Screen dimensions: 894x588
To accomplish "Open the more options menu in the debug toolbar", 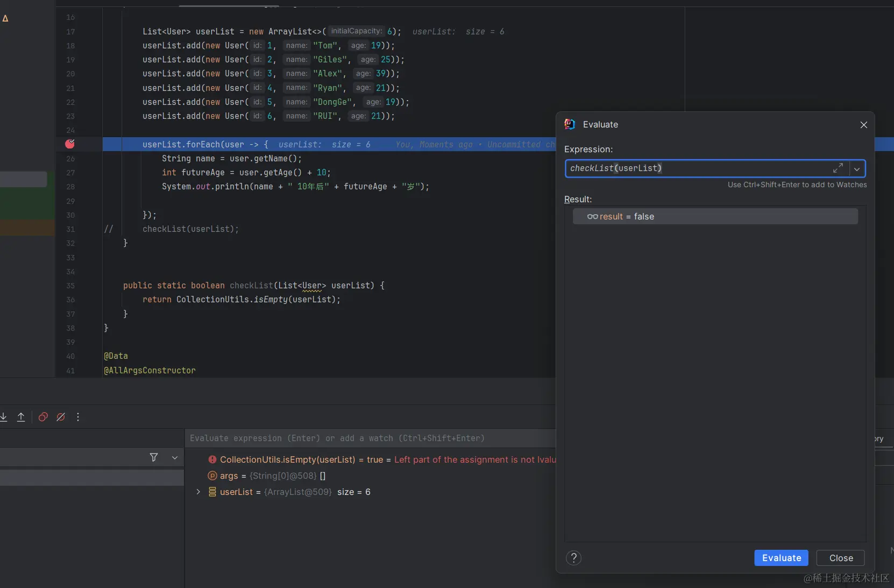I will coord(78,417).
